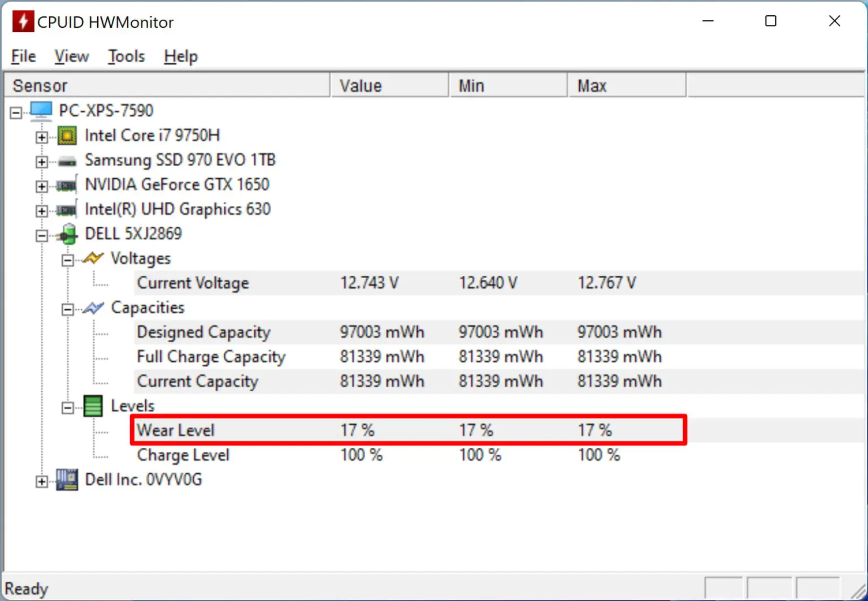Expand the Dell Inc. 0VYV0G motherboard node
Screen dimensions: 868x601
[42, 481]
